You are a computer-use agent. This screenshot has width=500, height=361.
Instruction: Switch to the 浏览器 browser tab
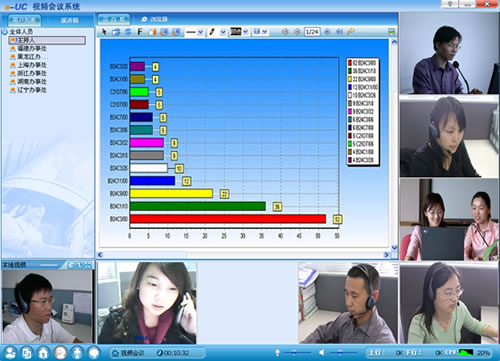click(x=155, y=19)
